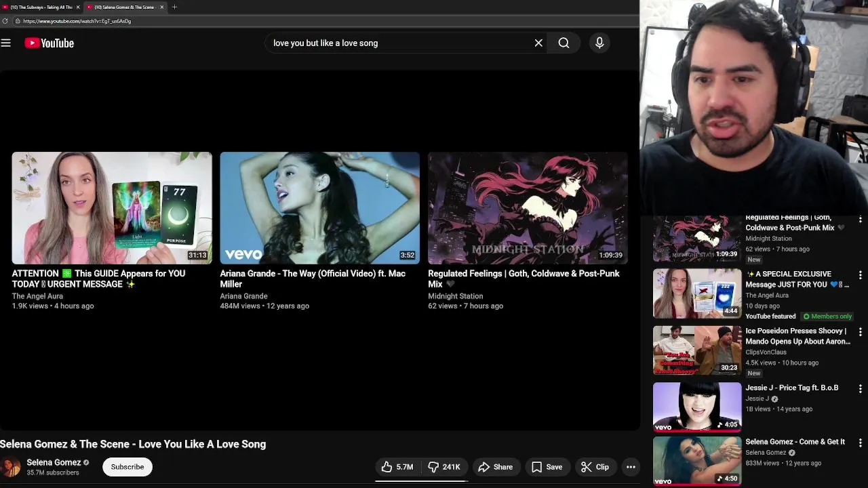868x488 pixels.
Task: Open options menu for Jessie J Price Tag
Action: click(860, 389)
